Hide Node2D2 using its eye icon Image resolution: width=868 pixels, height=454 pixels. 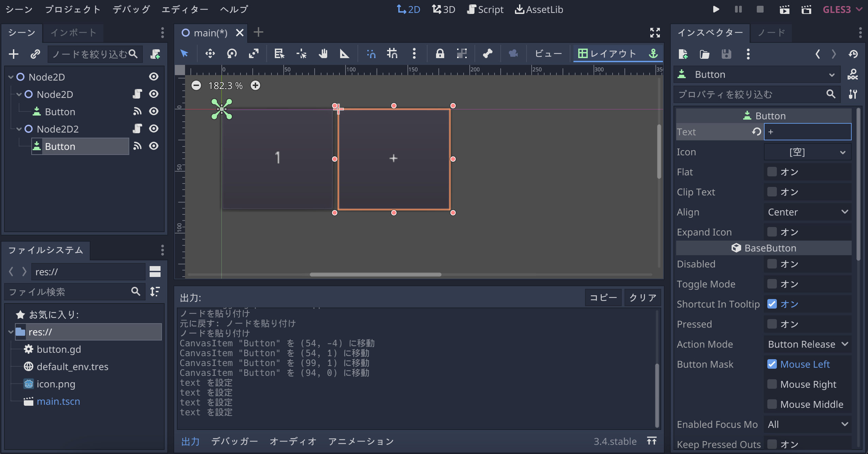[154, 129]
